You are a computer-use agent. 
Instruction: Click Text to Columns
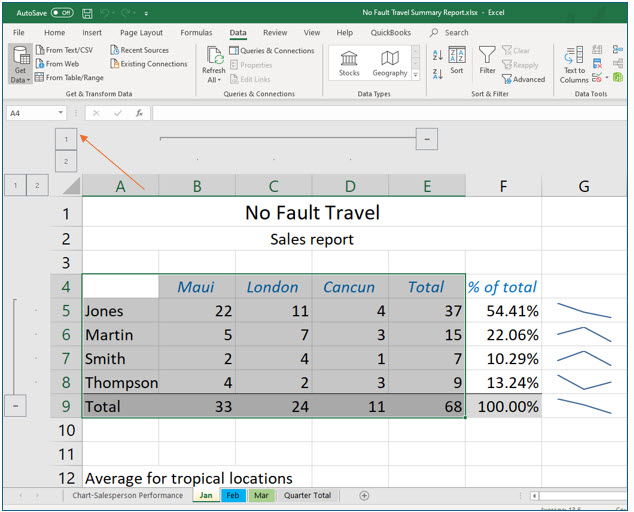point(574,65)
